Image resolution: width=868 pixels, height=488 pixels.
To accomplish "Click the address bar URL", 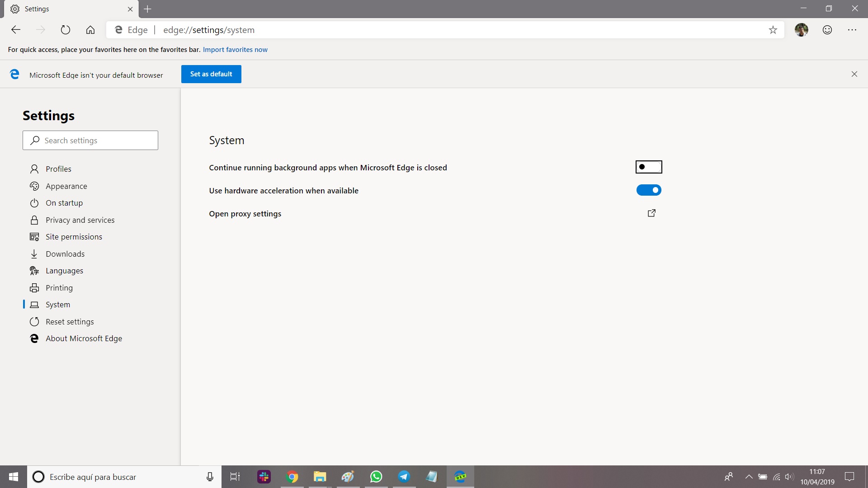I will pos(209,30).
